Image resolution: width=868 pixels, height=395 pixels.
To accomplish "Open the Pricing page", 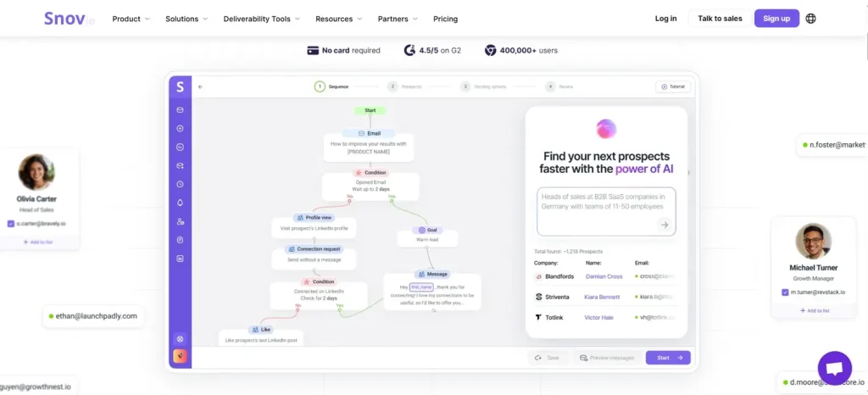I will [446, 19].
